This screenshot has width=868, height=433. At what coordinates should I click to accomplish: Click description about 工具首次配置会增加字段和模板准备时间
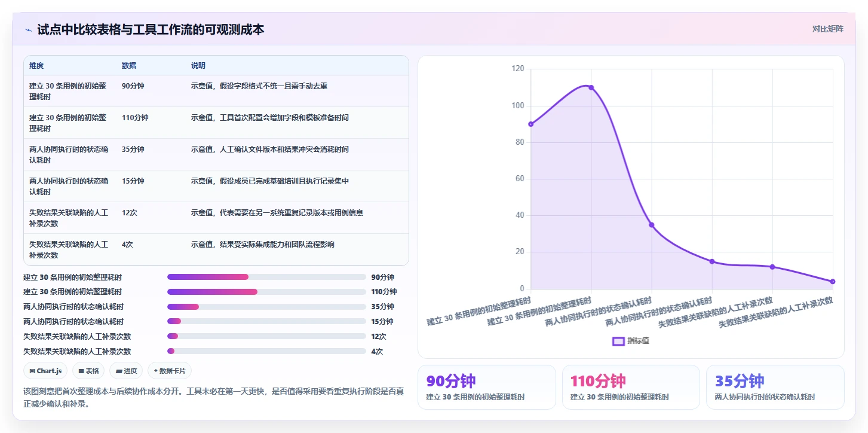point(270,118)
